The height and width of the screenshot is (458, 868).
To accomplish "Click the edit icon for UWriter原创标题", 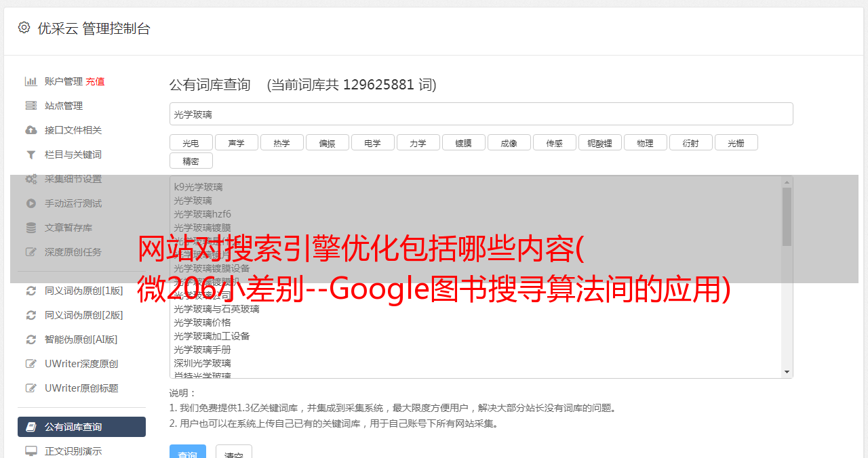I will tap(31, 388).
